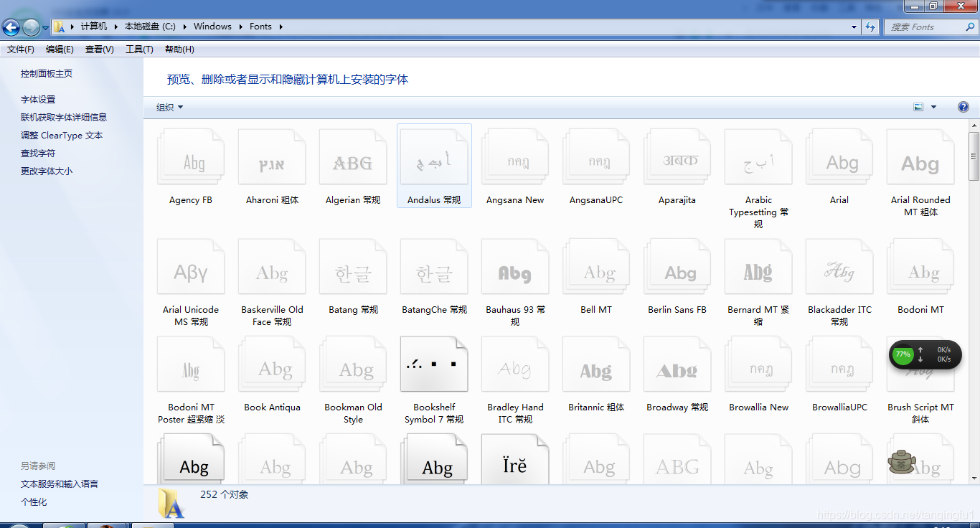Open the 工具(T) menu
The image size is (980, 528).
pyautogui.click(x=139, y=49)
